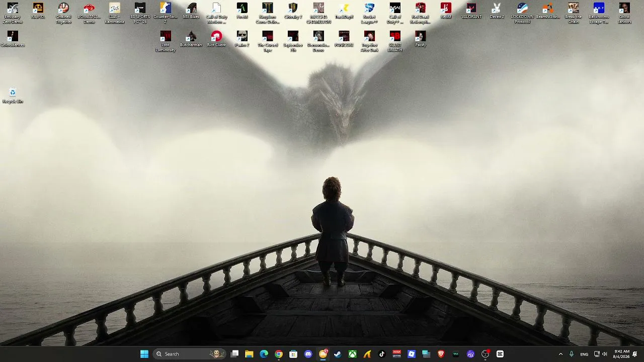Launch Roblox from the taskbar
Screen dimensions: 644x362
point(412,354)
